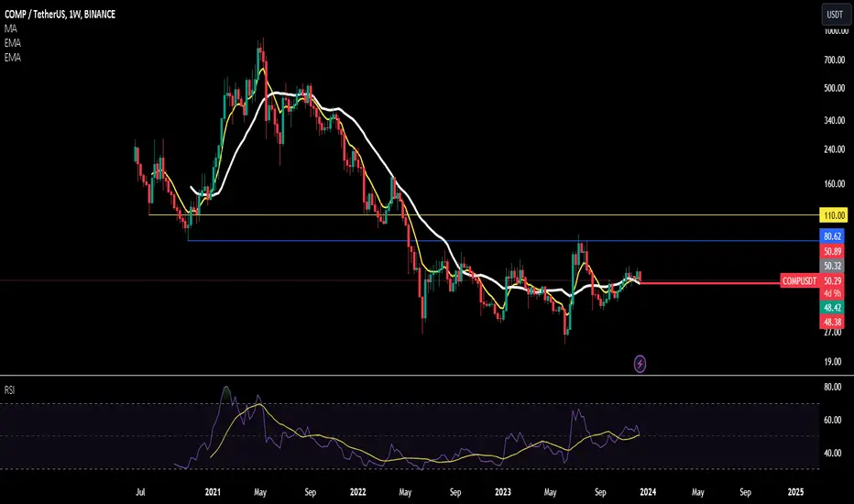Select the first EMA indicator label

[13, 42]
